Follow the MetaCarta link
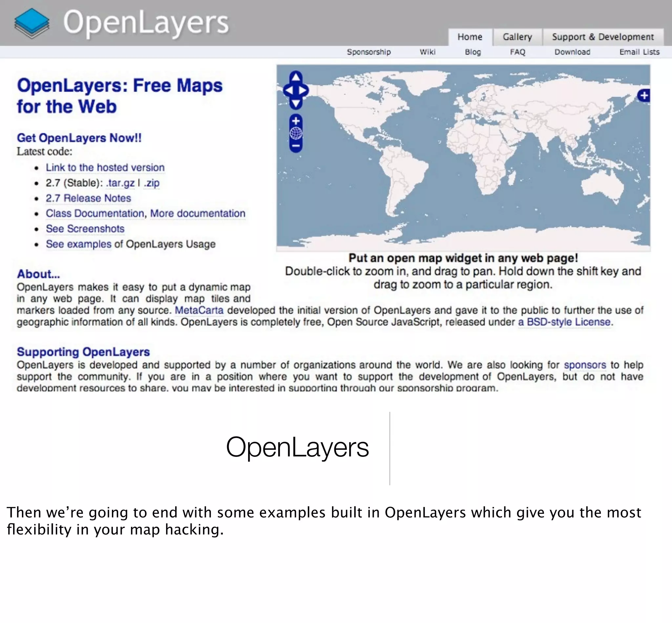The image size is (672, 623). pos(199,310)
